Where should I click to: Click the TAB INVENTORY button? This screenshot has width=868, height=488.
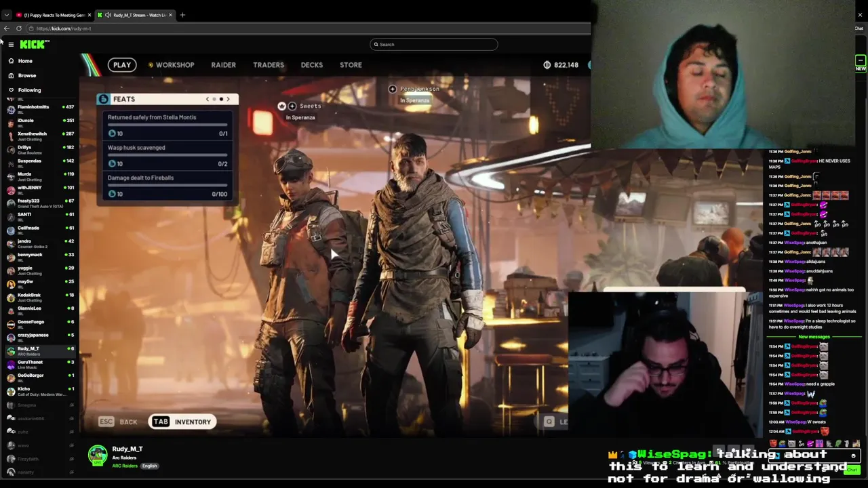pyautogui.click(x=182, y=422)
